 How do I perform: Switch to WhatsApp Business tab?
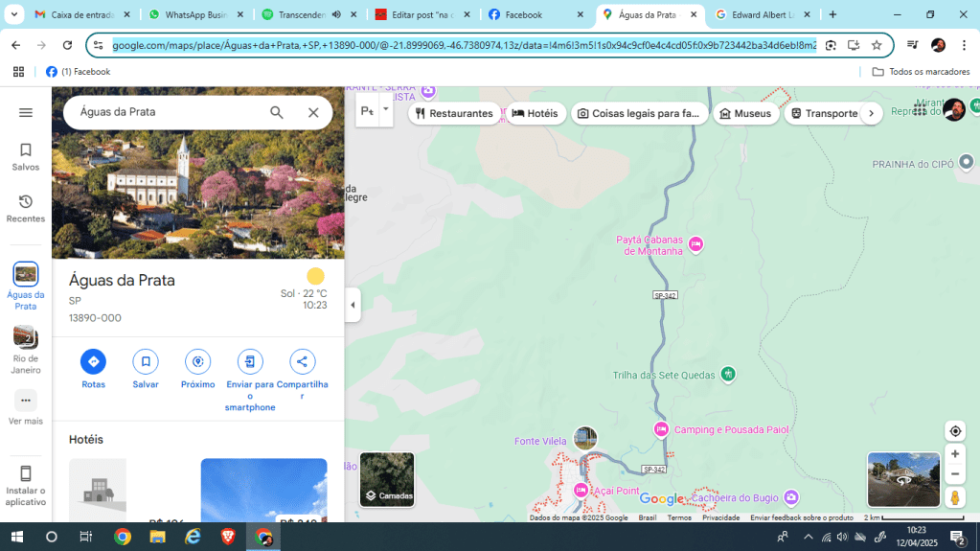point(194,15)
